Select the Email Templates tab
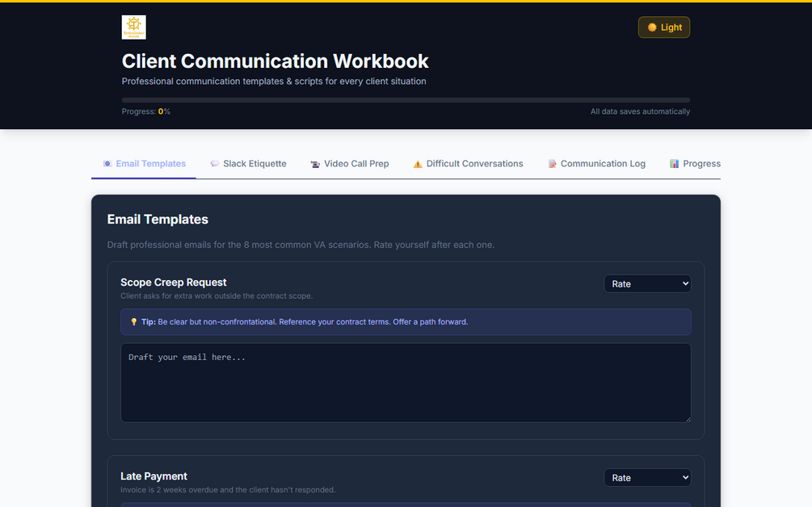The image size is (812, 507). (x=144, y=163)
